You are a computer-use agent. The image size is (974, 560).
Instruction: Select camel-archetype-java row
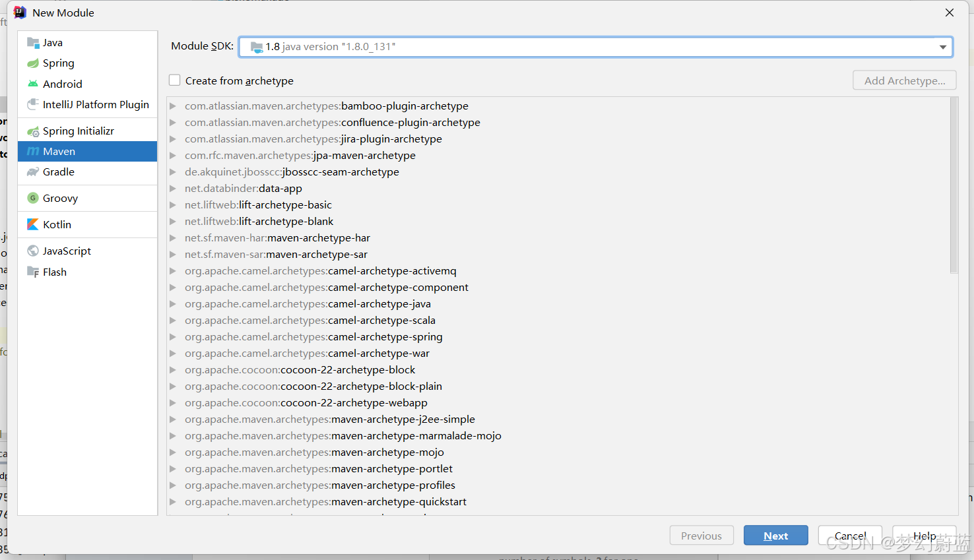tap(558, 304)
